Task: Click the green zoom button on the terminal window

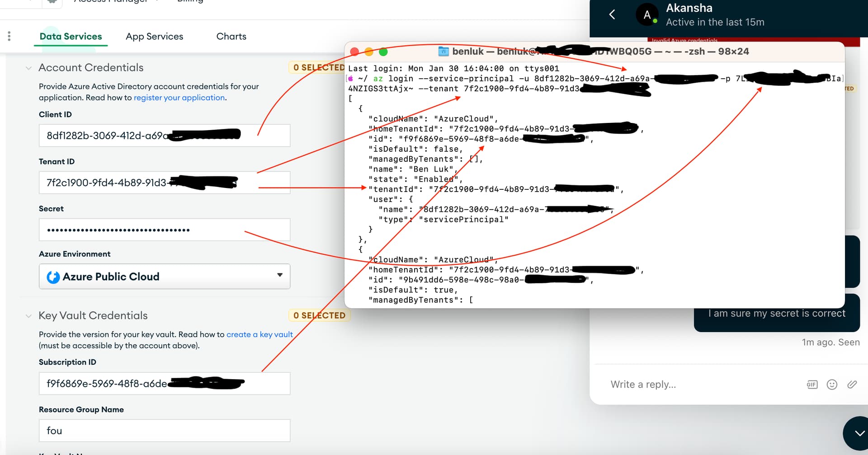Action: click(384, 52)
